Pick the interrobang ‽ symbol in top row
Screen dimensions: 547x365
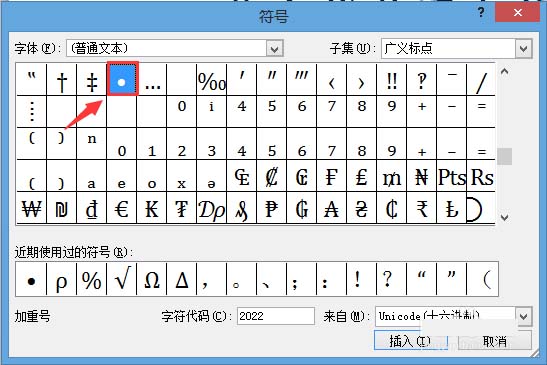tap(422, 80)
